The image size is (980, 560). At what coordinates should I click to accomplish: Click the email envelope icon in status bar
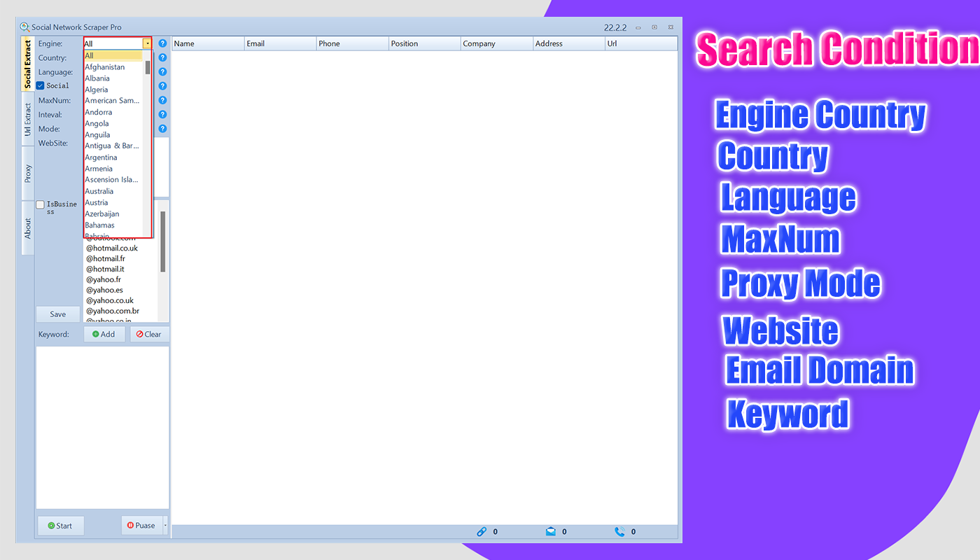pos(551,532)
